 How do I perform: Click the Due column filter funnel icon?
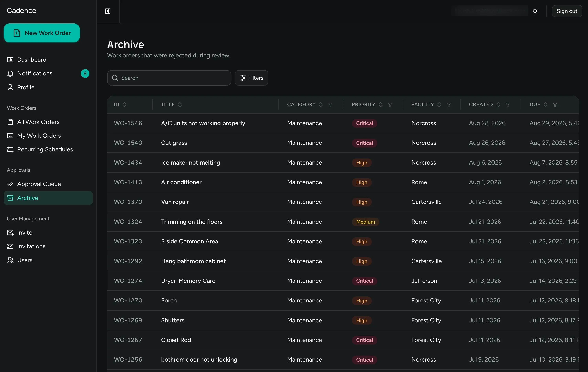555,105
